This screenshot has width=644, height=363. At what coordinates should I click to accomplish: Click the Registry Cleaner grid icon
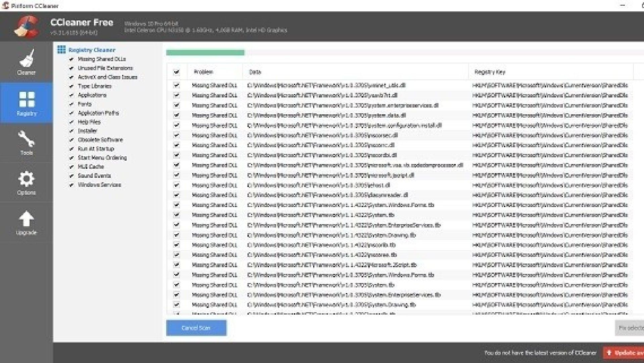[61, 50]
